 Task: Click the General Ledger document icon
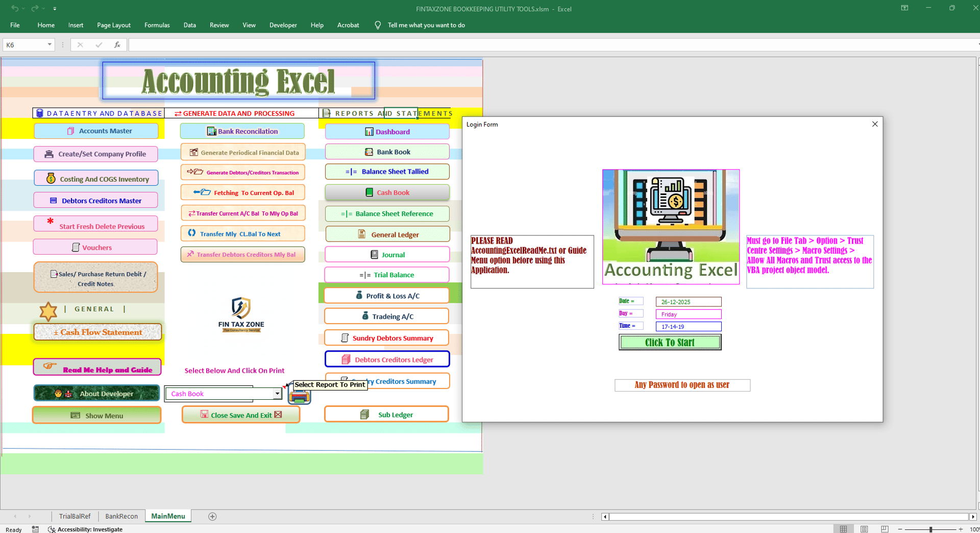tap(361, 234)
